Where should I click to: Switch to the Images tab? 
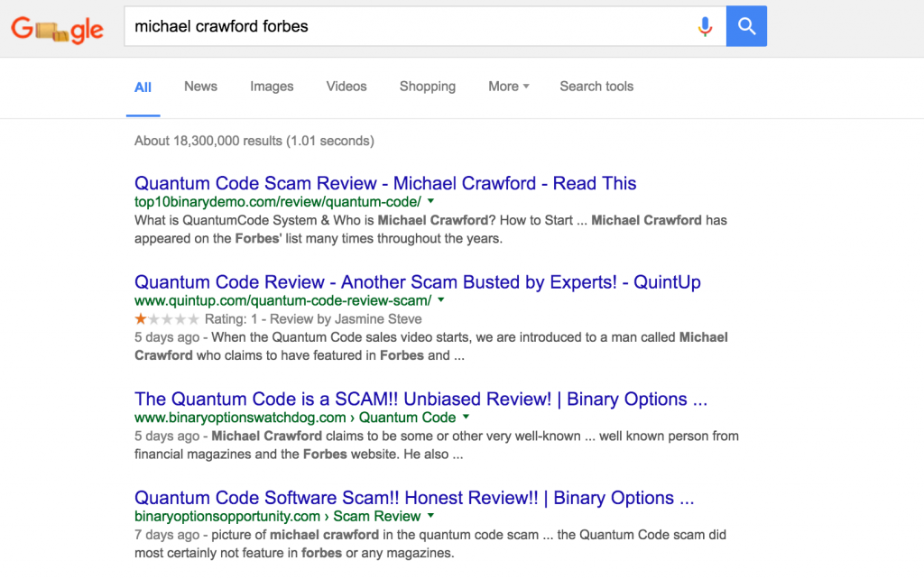pyautogui.click(x=271, y=86)
